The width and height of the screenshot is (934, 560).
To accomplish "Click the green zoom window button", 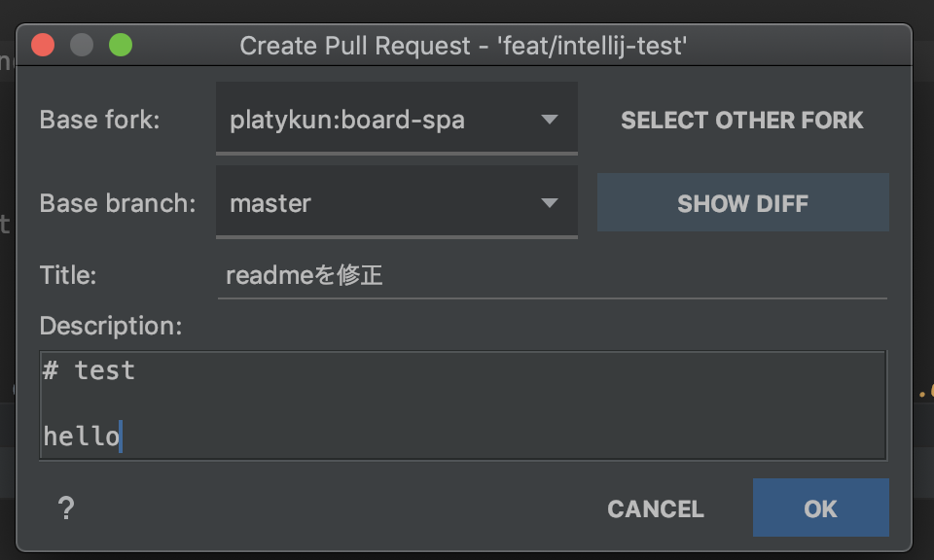I will tap(121, 46).
